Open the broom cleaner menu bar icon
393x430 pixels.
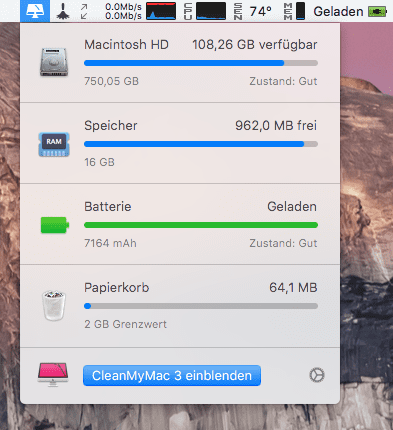tap(63, 11)
